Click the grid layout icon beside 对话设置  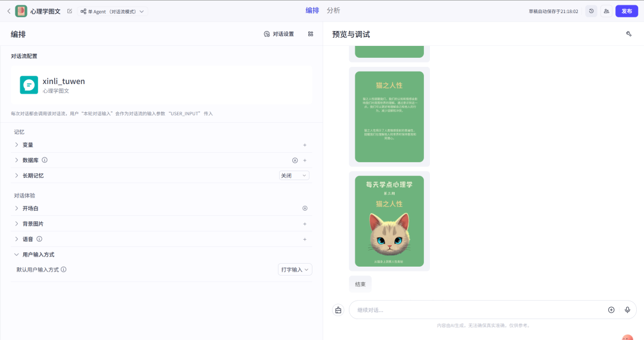311,34
